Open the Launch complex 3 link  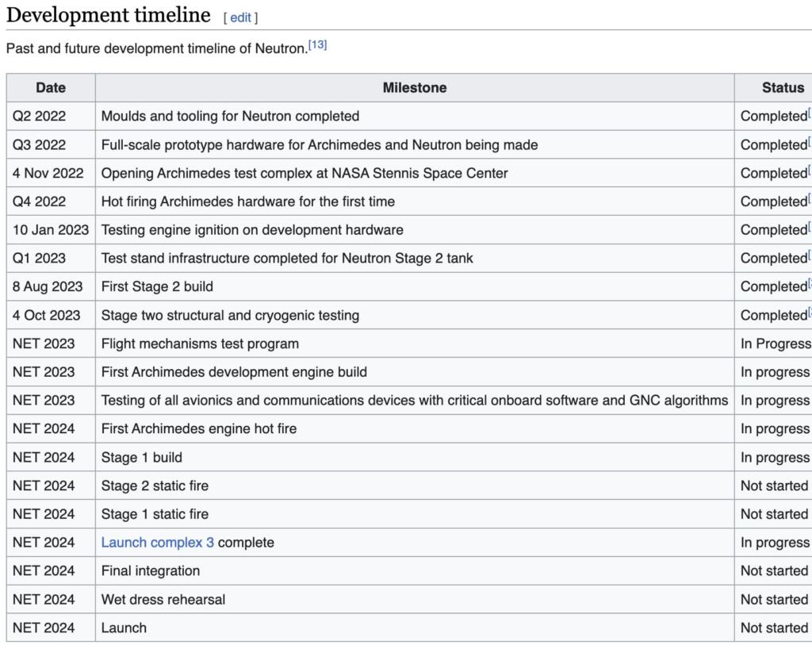pyautogui.click(x=158, y=543)
